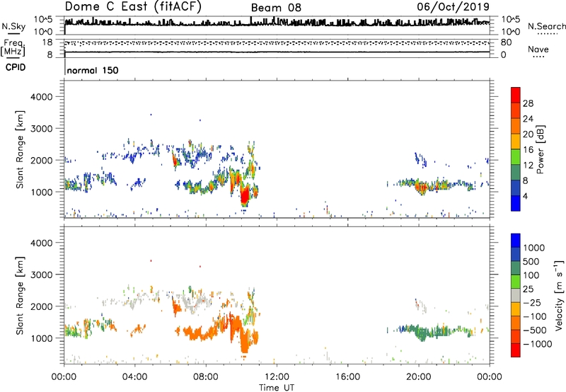Click the 'Freq. [MHz]' axis label

(13, 48)
